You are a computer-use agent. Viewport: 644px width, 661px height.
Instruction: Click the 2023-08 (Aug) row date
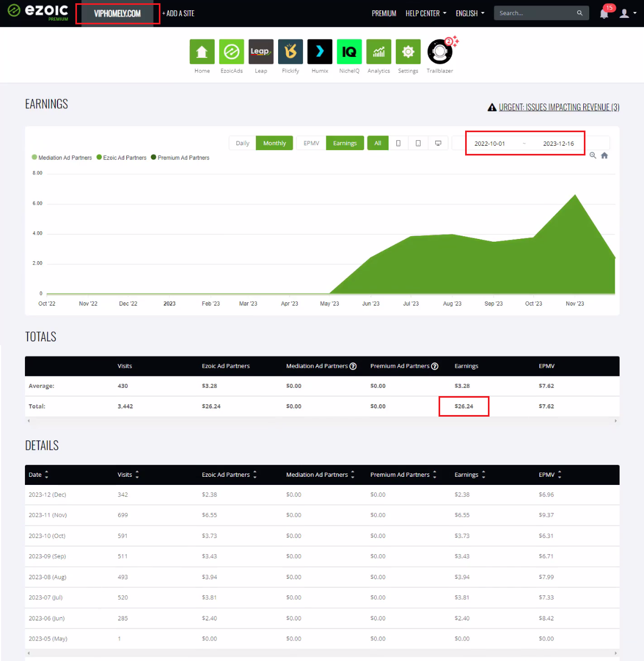click(48, 577)
